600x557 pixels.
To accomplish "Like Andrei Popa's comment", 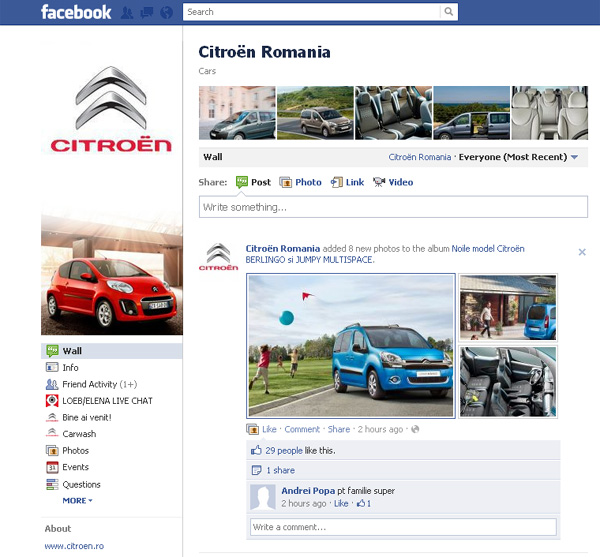I will (341, 504).
